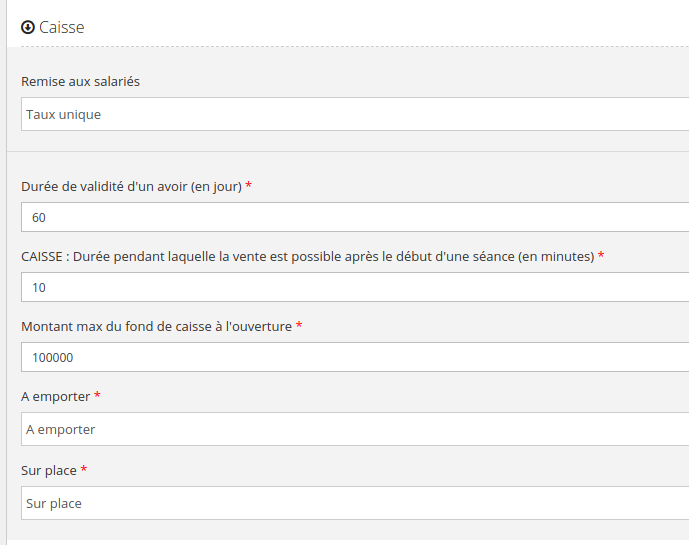Click the red asterisk beside A emporter label
The width and height of the screenshot is (689, 545).
tap(97, 397)
